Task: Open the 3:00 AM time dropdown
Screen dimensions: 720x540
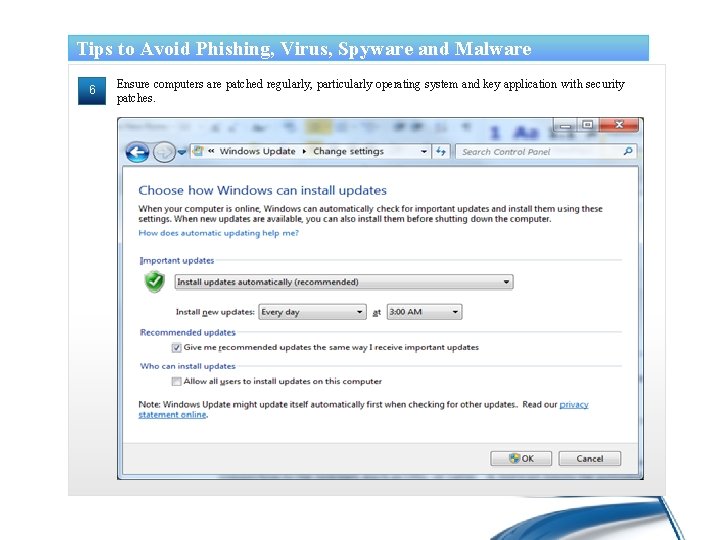Action: point(424,312)
